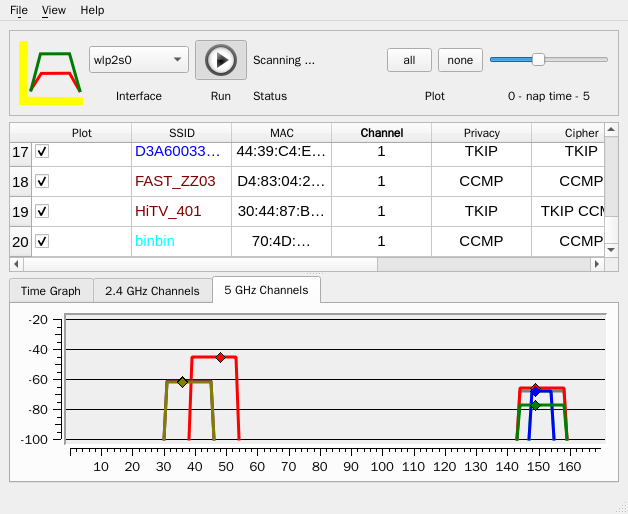This screenshot has width=628, height=514.
Task: Click green diamond marker near channel 149
Action: 535,405
